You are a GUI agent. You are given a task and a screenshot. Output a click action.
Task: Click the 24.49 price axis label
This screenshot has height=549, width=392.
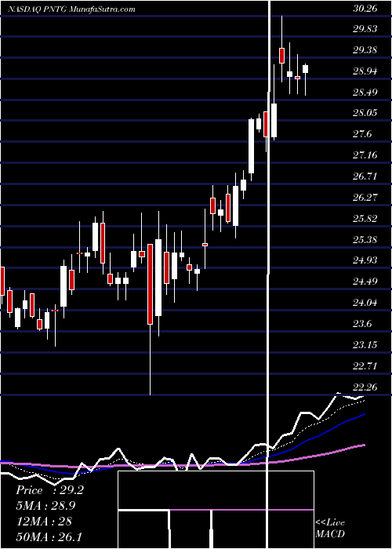click(365, 281)
